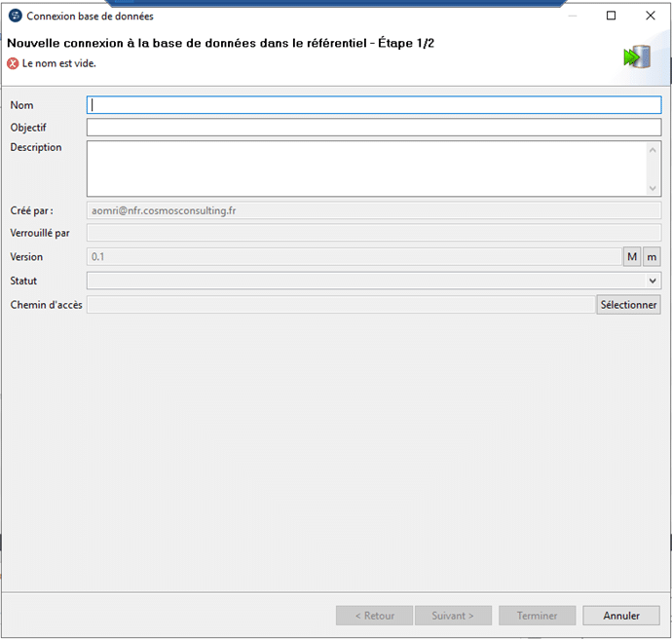Click the red error icon beside message
Screen dimensions: 672x639
(13, 63)
